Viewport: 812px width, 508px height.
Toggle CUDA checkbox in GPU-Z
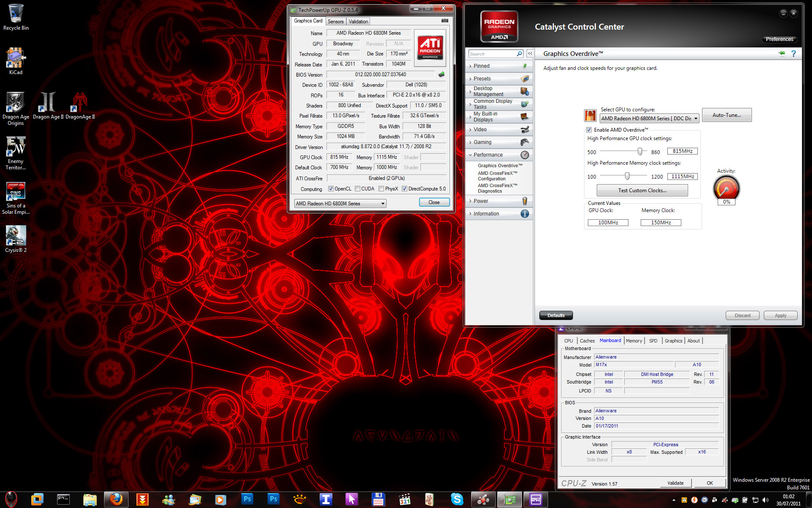click(357, 189)
